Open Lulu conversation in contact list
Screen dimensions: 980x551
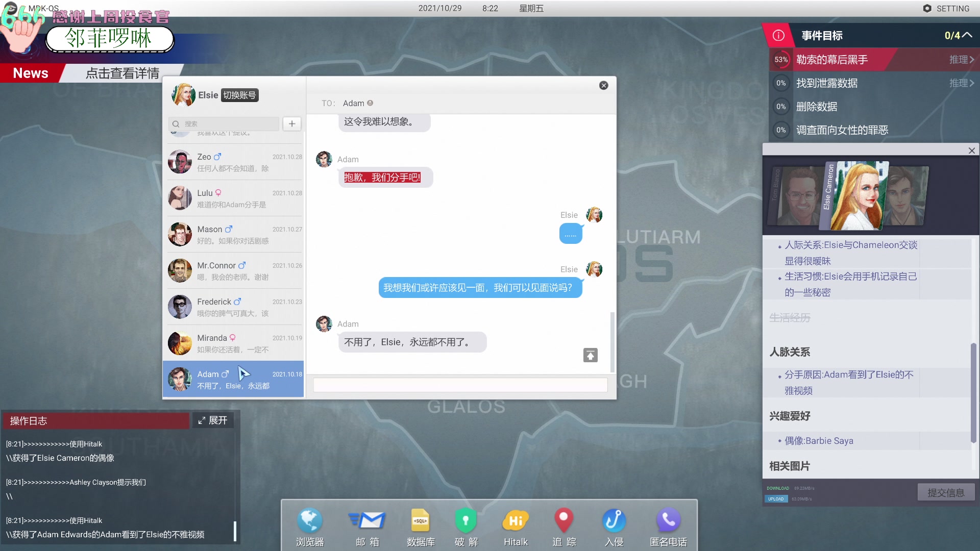tap(235, 198)
